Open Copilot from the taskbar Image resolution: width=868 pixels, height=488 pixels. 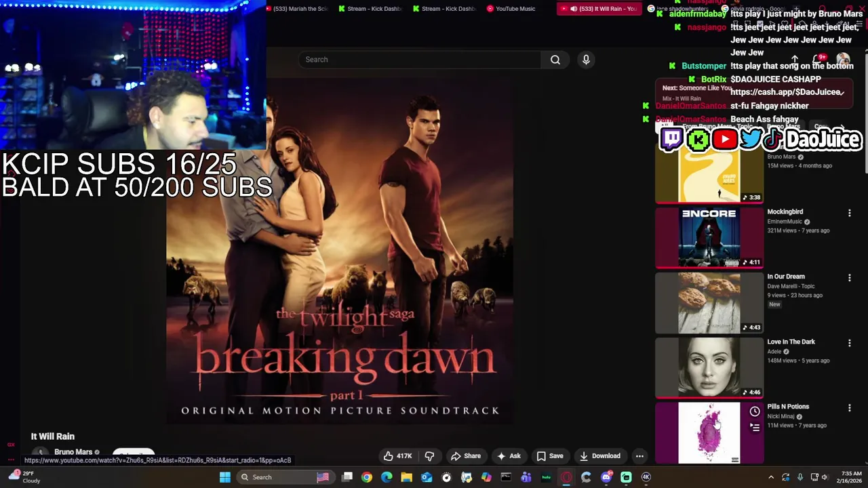point(486,477)
